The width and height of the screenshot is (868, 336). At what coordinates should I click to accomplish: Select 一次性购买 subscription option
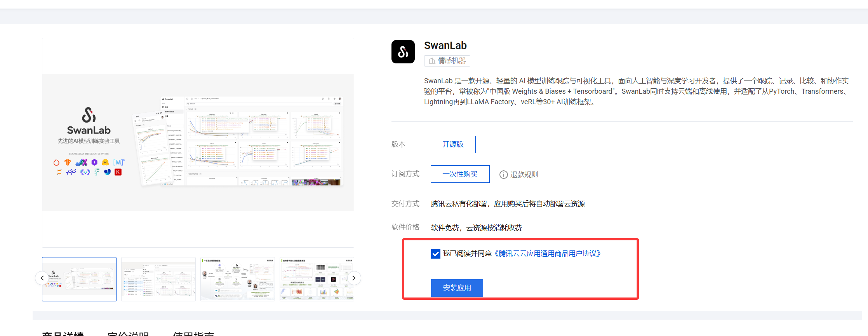coord(460,174)
